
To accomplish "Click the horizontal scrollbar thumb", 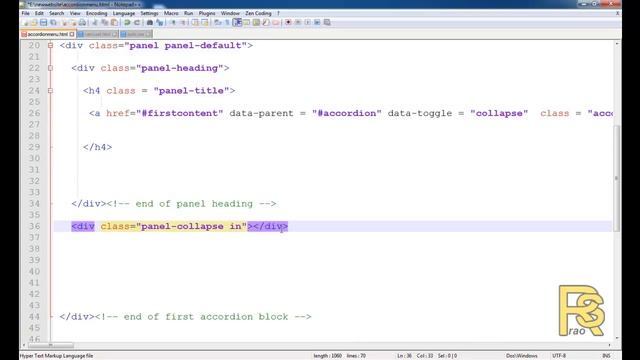I will 51,345.
